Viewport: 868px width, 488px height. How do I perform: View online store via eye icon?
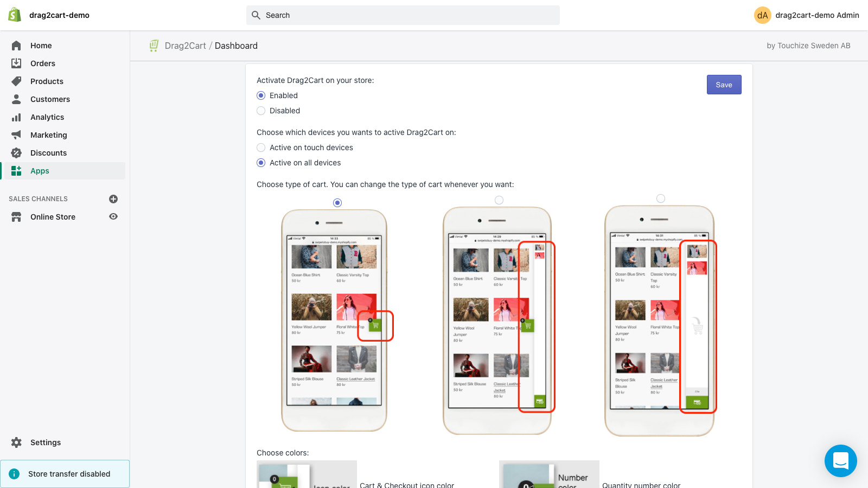(113, 216)
